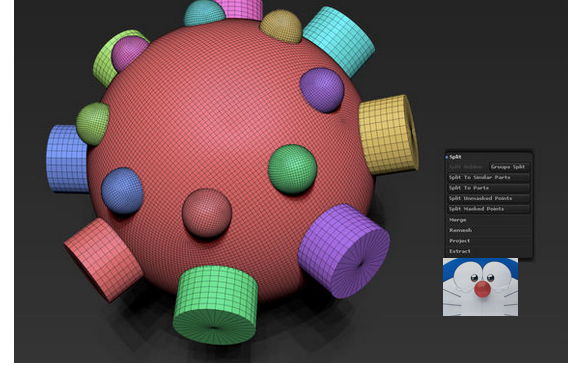Open the Project sub-palette

tap(489, 241)
